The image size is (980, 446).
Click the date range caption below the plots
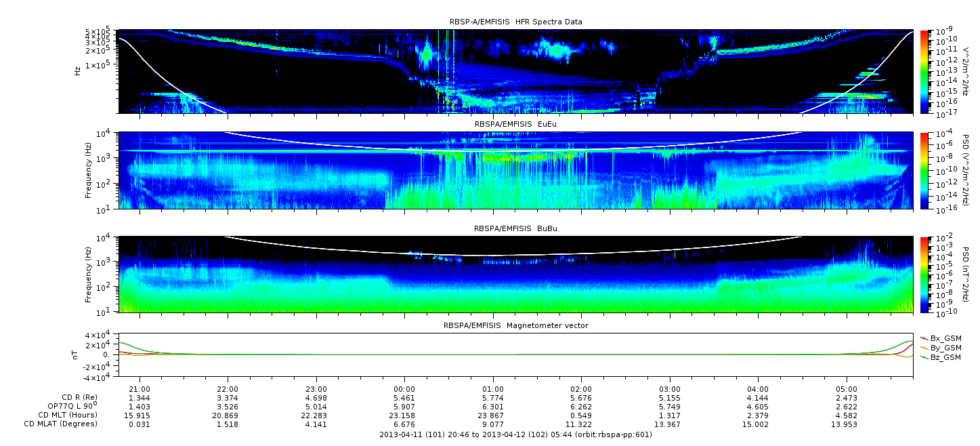pyautogui.click(x=515, y=435)
